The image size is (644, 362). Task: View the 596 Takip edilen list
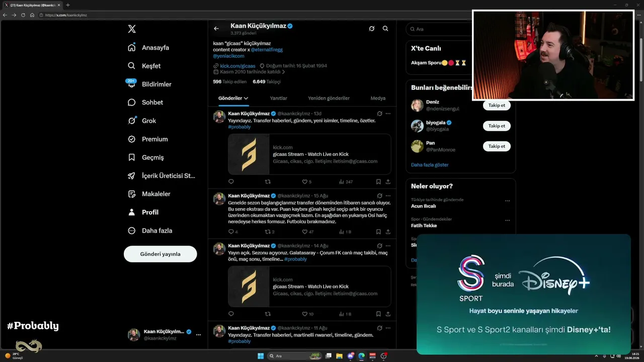pos(230,81)
